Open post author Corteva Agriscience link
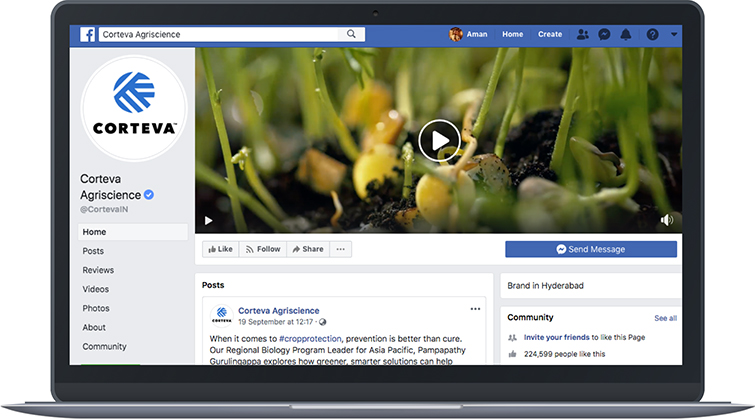 pos(279,311)
